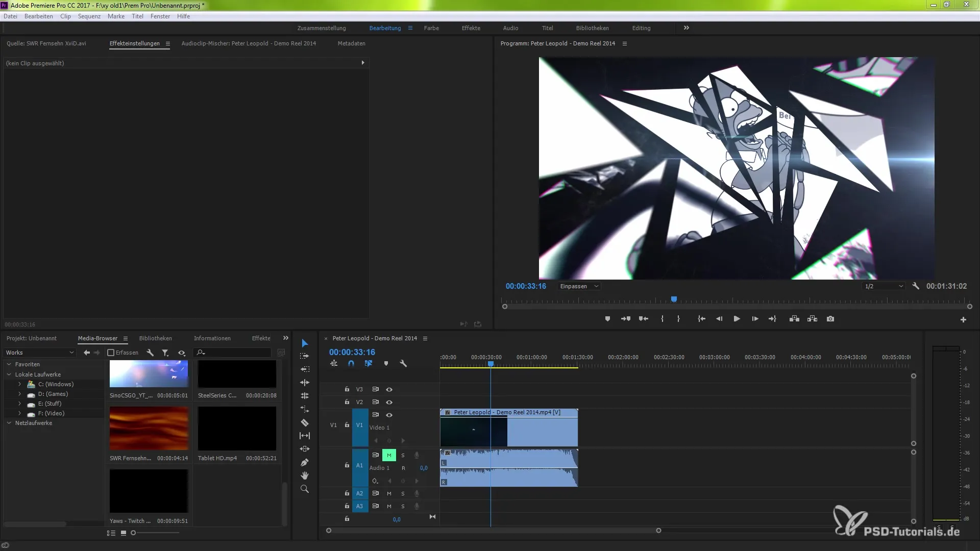
Task: Click the Extract button in program monitor
Action: (812, 319)
